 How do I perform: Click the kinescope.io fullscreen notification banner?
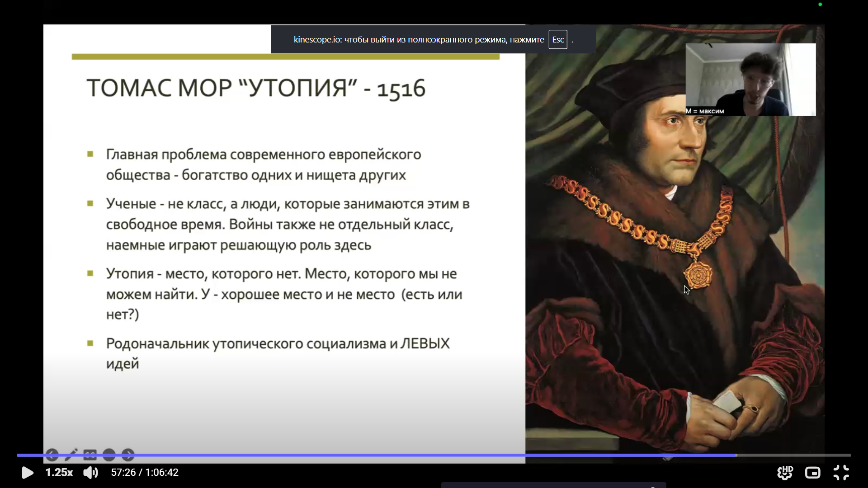(418, 40)
